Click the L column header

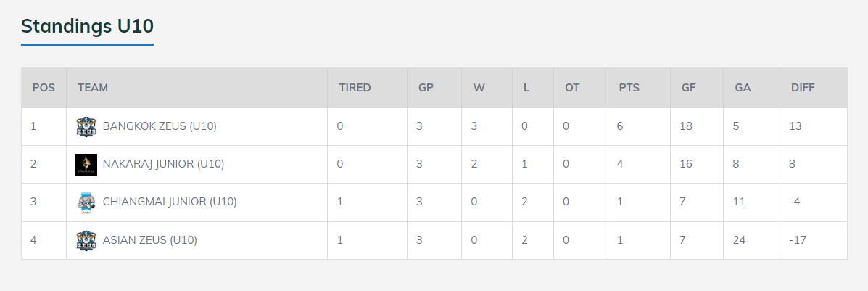tap(526, 88)
